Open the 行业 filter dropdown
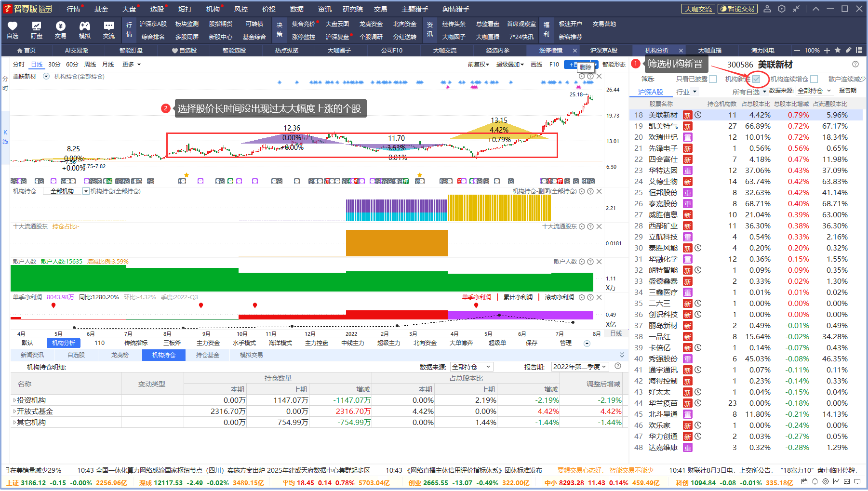 pos(686,92)
